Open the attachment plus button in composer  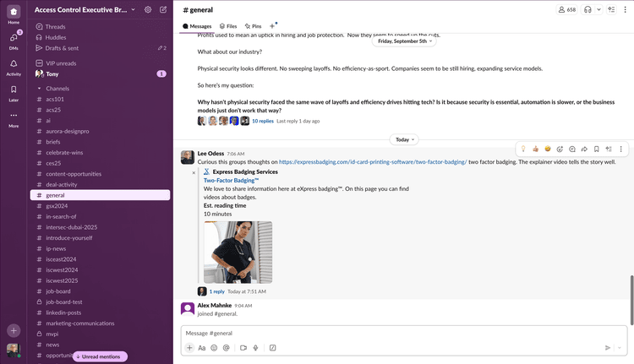click(189, 348)
